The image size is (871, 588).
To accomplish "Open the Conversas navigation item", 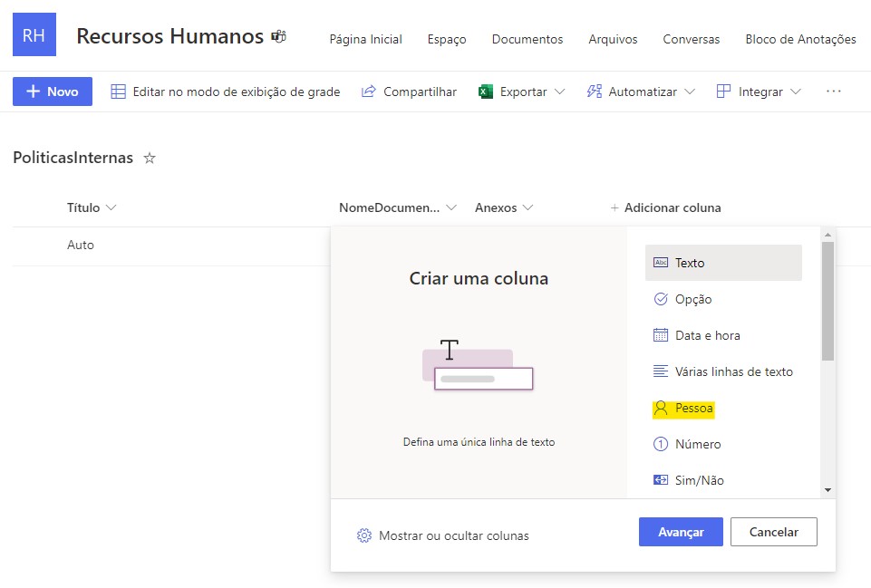I will coord(691,39).
